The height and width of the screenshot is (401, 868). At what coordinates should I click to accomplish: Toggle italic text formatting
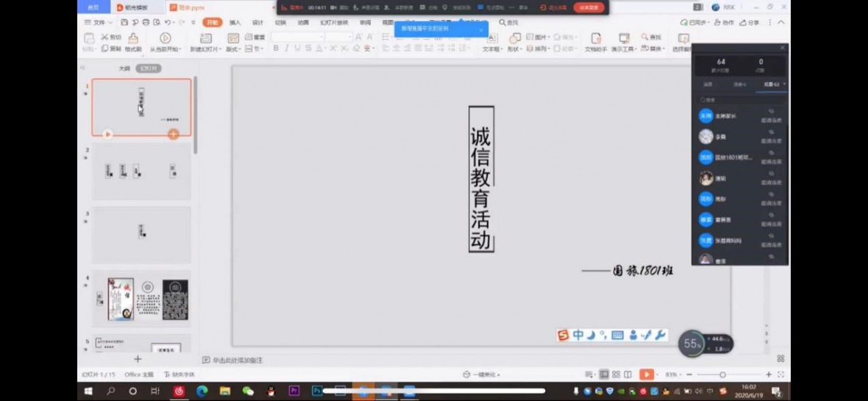coord(286,49)
